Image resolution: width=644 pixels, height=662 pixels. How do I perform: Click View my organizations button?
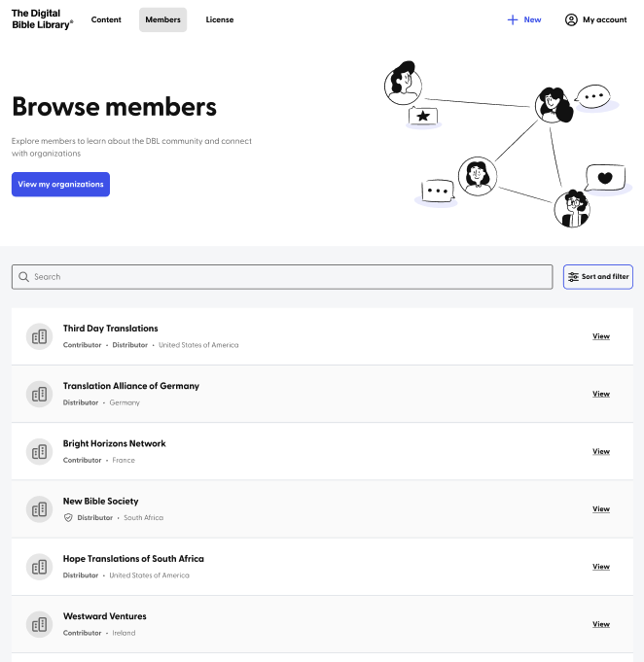tap(60, 184)
